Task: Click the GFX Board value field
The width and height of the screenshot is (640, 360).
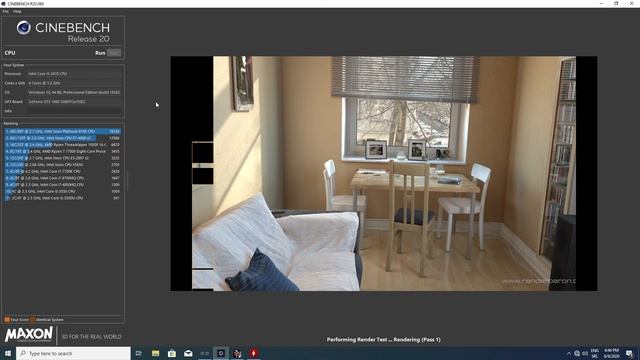Action: [x=74, y=102]
